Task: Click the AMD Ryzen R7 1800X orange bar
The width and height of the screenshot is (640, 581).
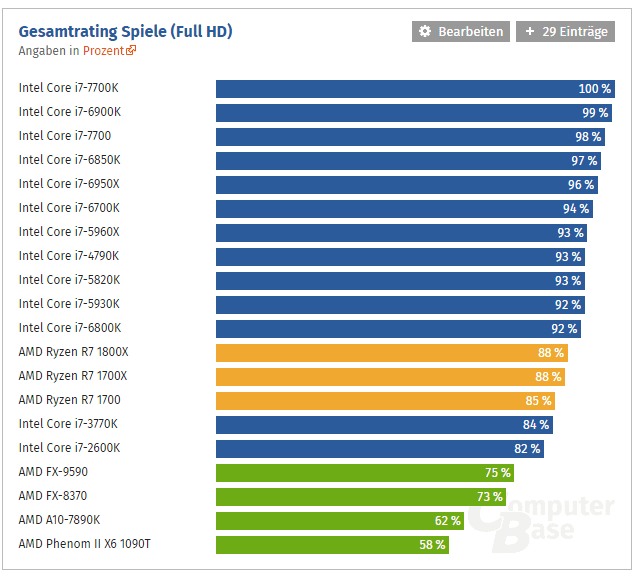Action: (x=391, y=353)
